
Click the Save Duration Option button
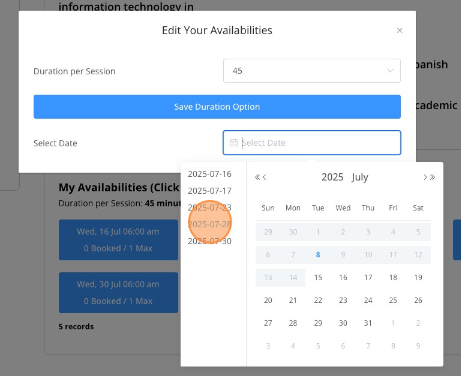[x=217, y=107]
